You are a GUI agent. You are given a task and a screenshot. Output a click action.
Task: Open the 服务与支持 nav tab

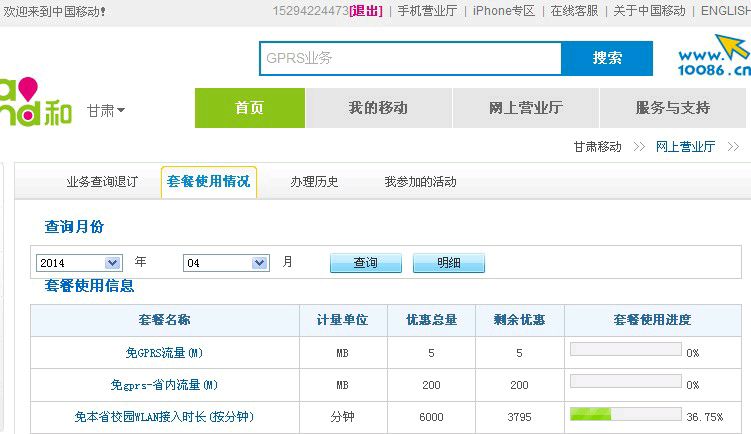[672, 108]
